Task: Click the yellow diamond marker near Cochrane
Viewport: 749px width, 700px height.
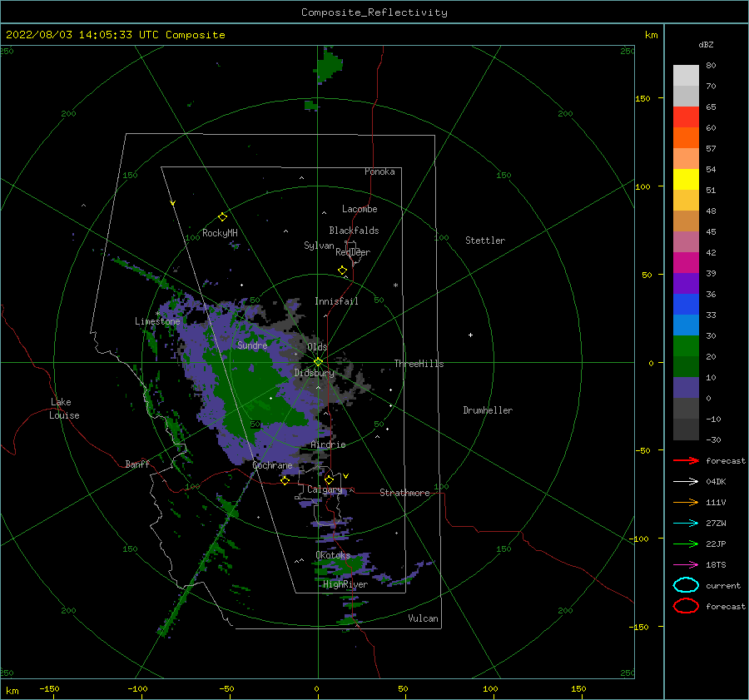Action: [285, 481]
